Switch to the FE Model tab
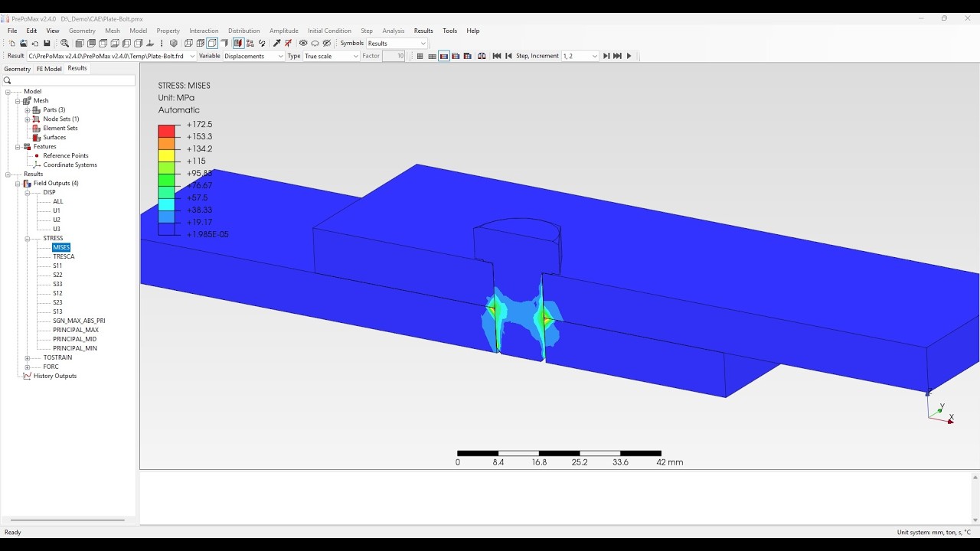The width and height of the screenshot is (980, 551). [49, 69]
